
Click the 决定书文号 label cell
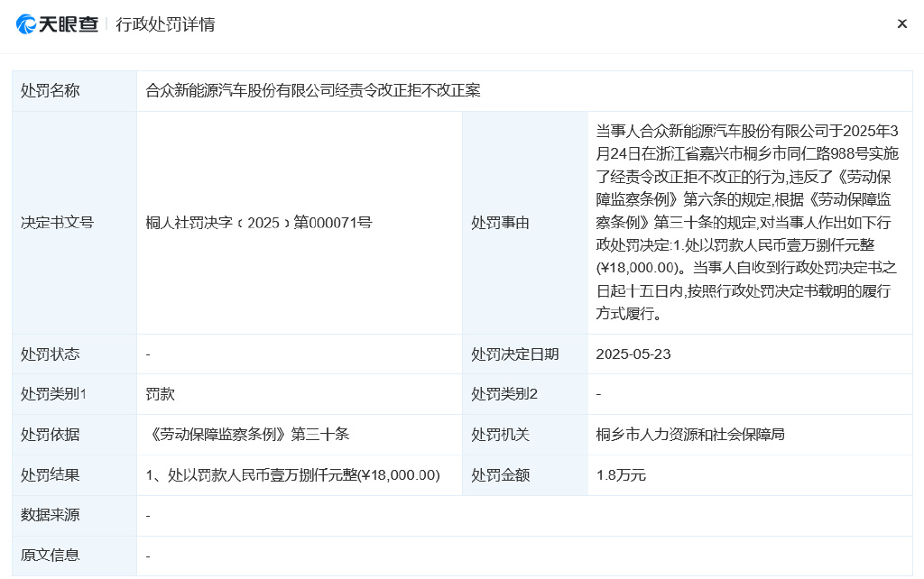point(74,223)
